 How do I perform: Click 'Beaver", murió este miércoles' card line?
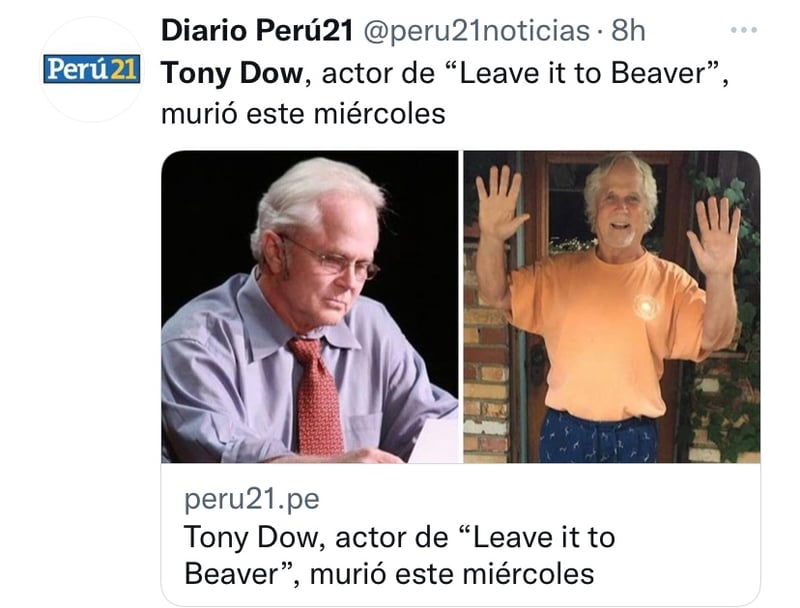point(389,574)
